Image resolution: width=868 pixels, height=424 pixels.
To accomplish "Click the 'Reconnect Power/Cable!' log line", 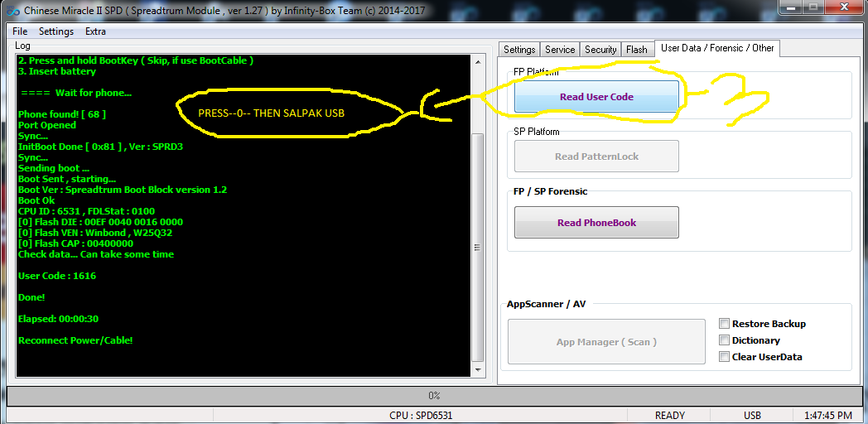I will click(x=75, y=340).
